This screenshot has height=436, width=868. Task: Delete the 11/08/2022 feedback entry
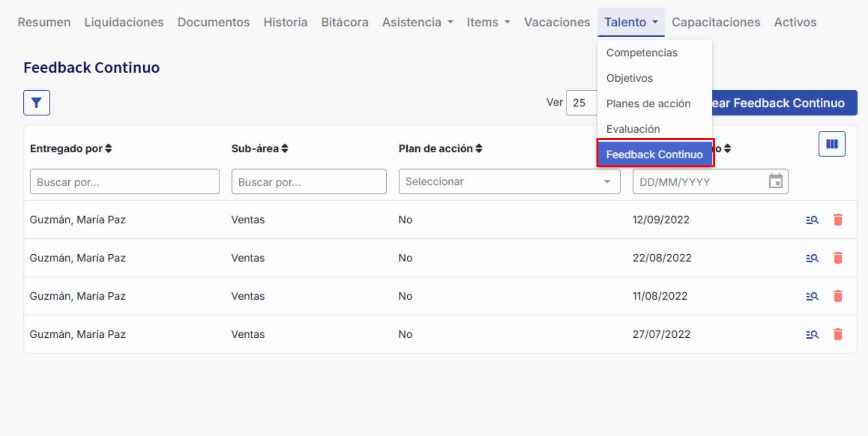838,296
